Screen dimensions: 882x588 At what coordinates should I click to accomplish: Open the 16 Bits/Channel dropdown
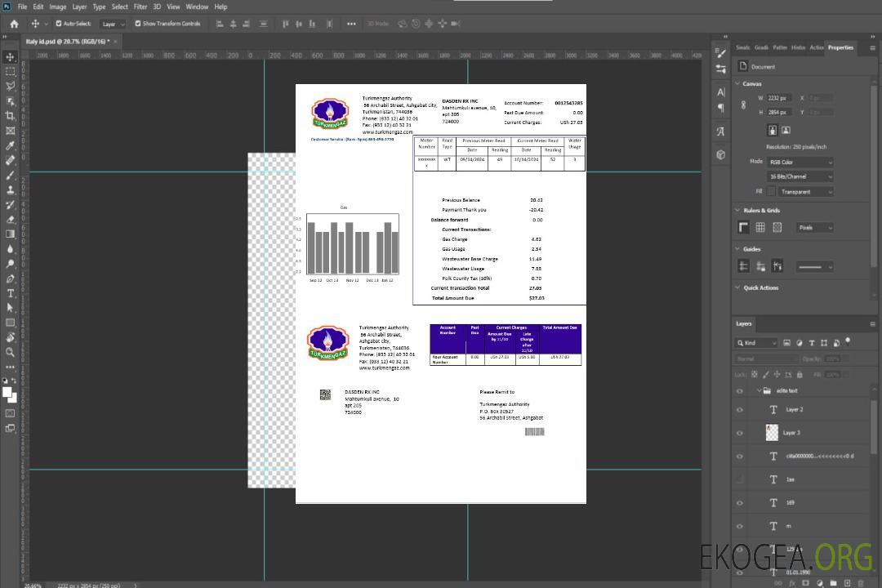[800, 176]
